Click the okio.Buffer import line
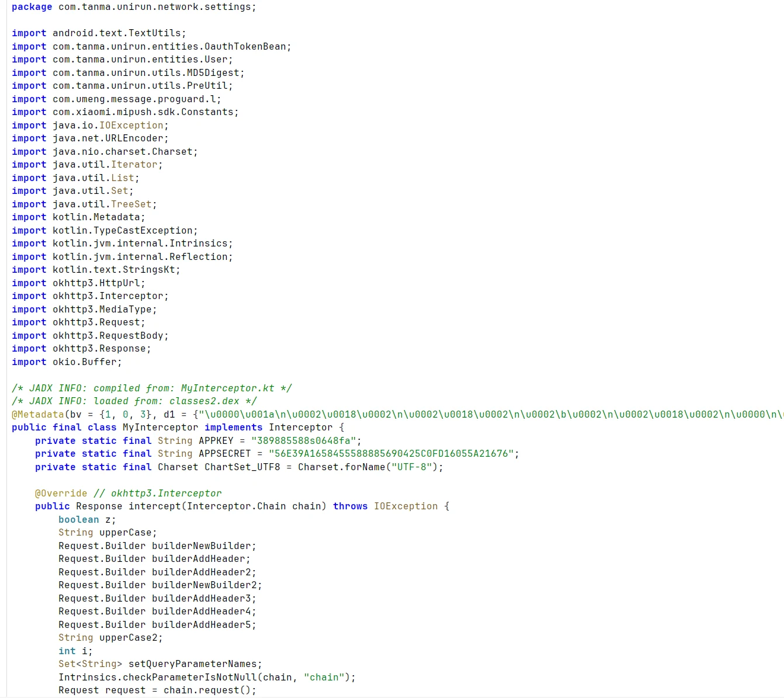 (67, 362)
